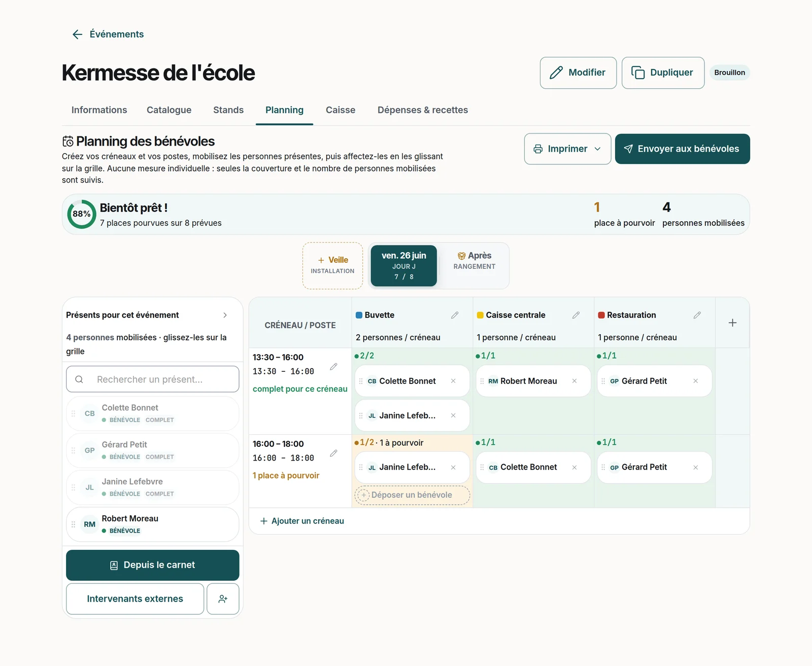Click Déposer un bénévole drop zone
The width and height of the screenshot is (812, 666).
coord(412,495)
